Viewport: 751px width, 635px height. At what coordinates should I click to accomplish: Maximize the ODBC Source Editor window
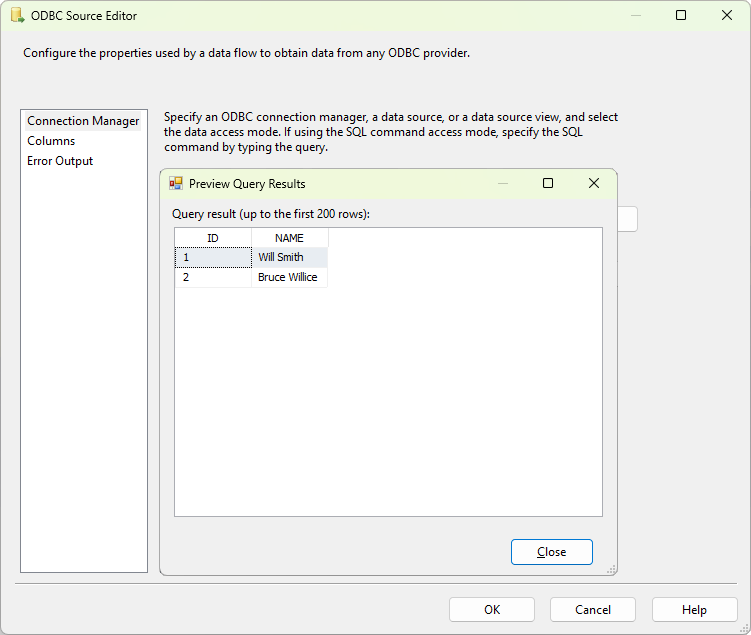coord(681,16)
